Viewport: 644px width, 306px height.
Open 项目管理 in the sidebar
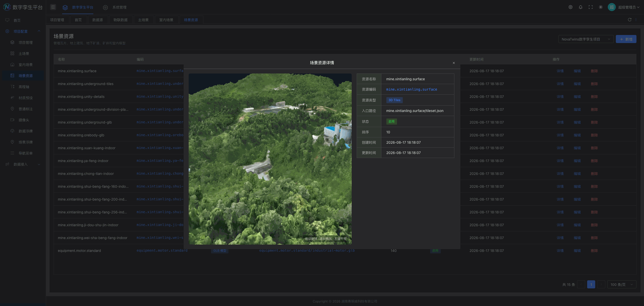click(23, 42)
